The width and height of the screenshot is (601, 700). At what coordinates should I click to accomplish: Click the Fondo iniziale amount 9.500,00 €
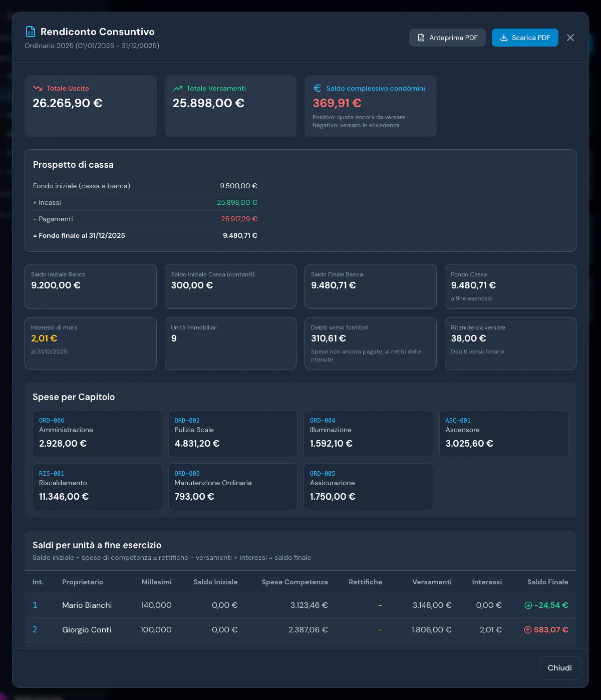pyautogui.click(x=238, y=186)
